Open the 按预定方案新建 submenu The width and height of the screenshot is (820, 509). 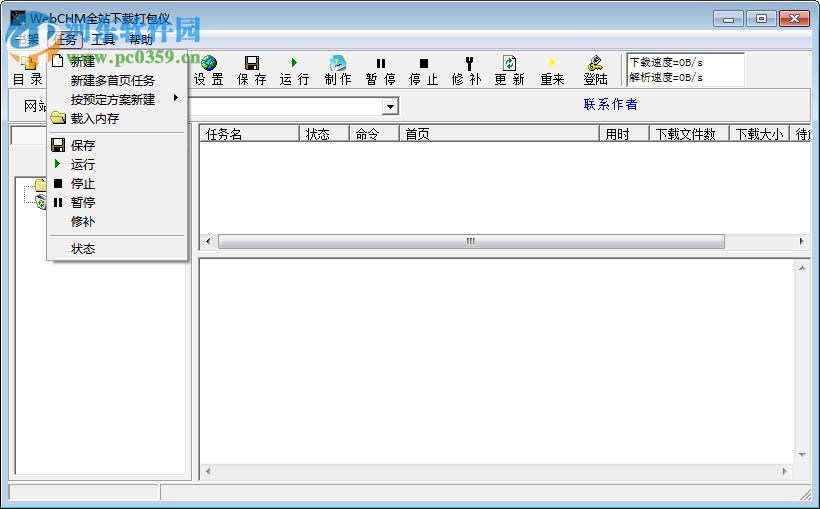click(x=117, y=99)
